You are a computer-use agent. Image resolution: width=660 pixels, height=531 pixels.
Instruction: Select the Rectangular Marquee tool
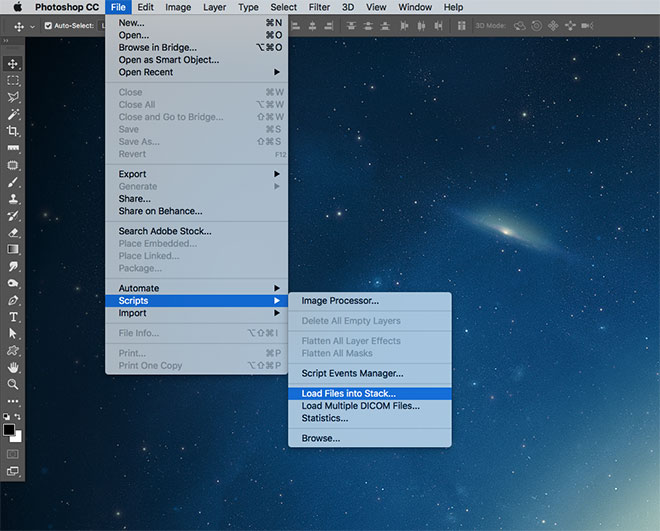[13, 80]
